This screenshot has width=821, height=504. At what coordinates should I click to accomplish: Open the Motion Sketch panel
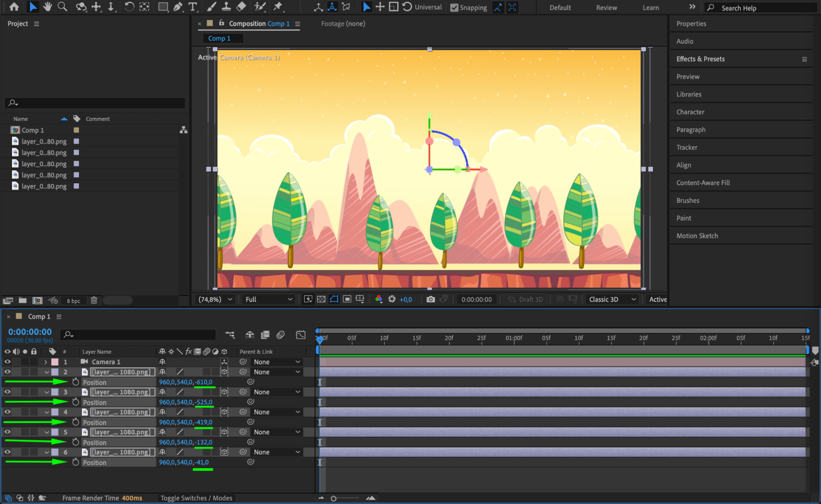point(697,236)
